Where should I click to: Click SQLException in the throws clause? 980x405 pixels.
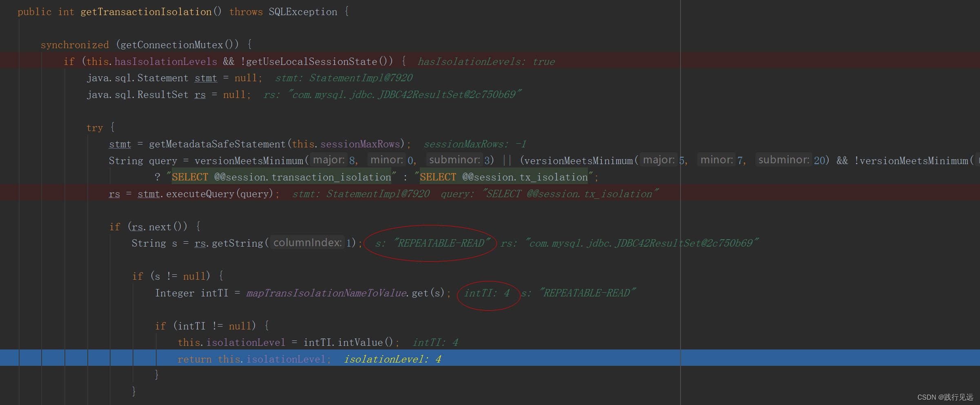pos(303,12)
